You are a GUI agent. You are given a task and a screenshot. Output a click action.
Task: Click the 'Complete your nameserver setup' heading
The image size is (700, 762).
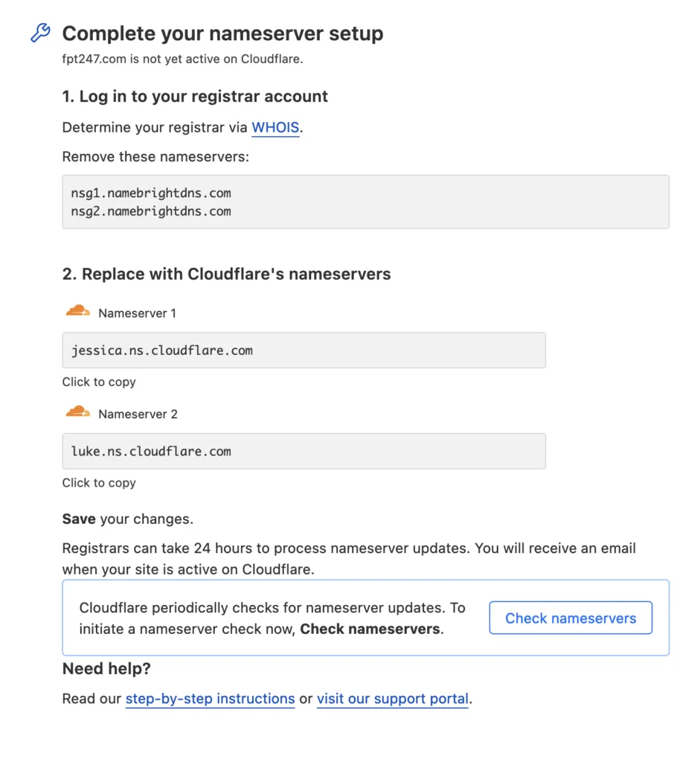[222, 33]
